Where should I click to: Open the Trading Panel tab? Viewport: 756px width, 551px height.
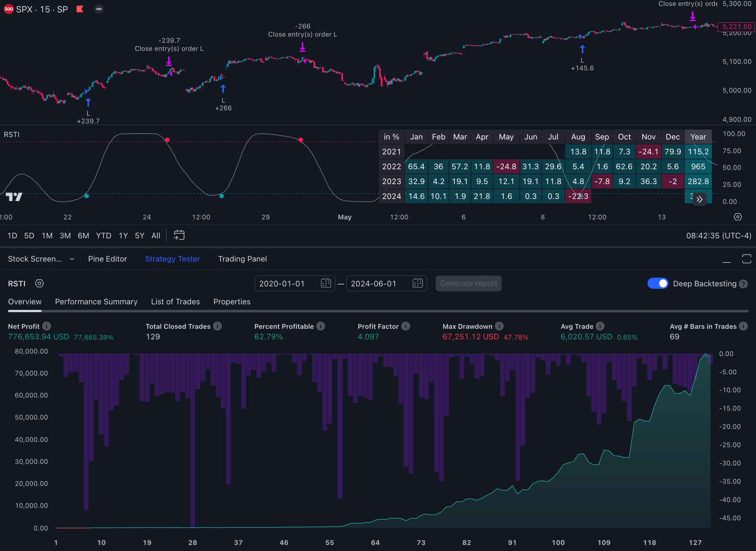pos(242,259)
